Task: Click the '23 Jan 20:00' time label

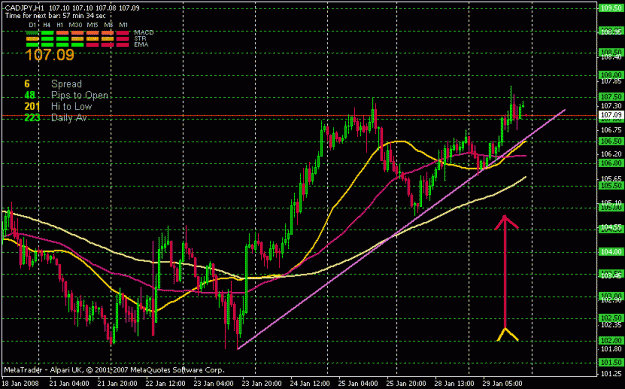Action: tap(261, 383)
